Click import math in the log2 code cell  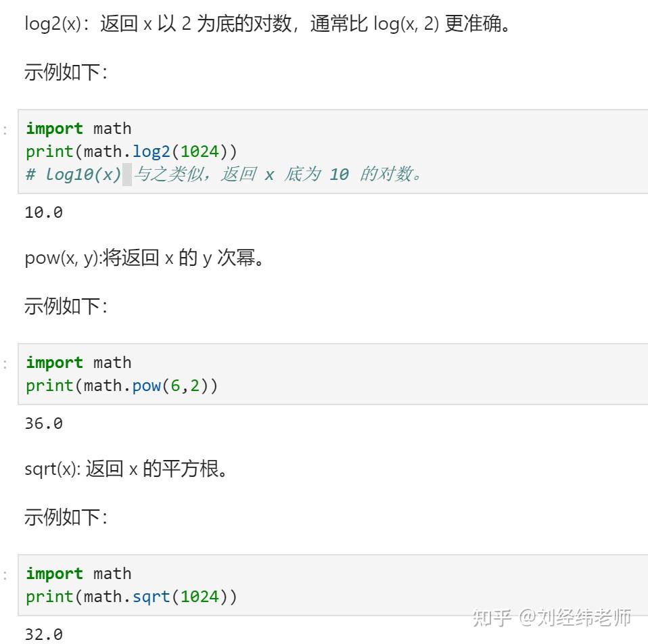tap(78, 129)
